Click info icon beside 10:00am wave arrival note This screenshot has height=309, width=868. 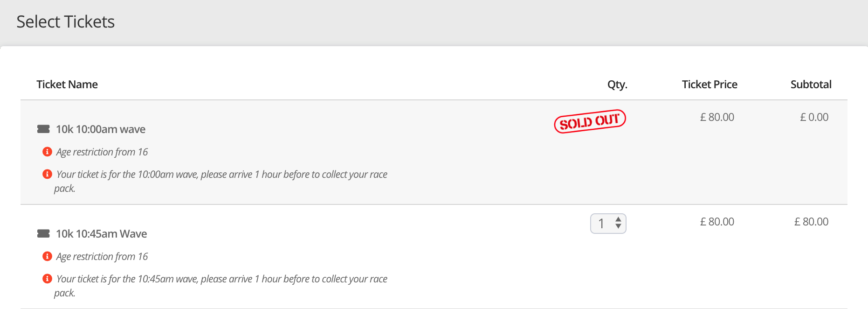pos(47,174)
